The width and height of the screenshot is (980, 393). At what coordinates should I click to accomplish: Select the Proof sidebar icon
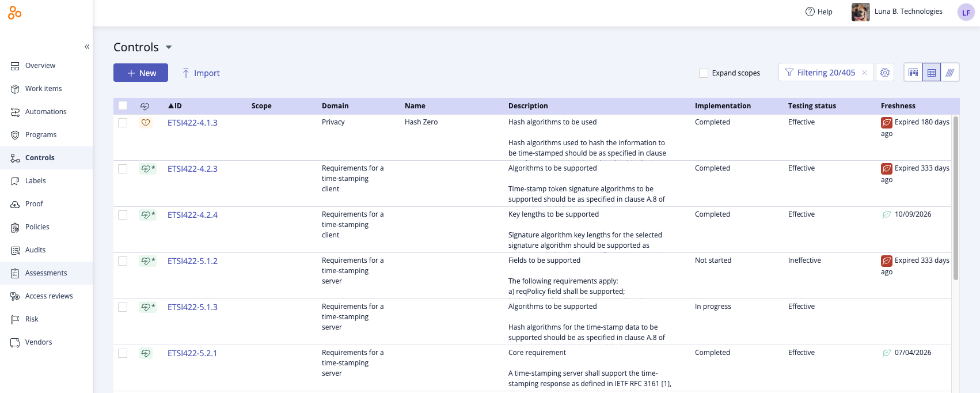[16, 203]
